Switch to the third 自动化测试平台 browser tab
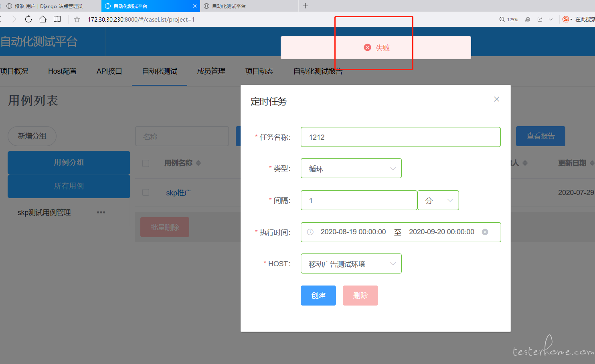 [x=249, y=6]
